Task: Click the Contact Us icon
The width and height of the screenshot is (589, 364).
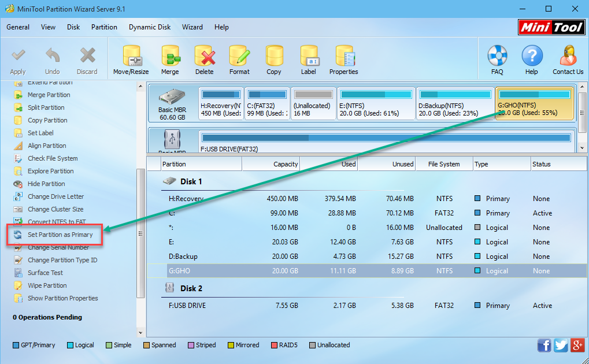Action: point(568,56)
